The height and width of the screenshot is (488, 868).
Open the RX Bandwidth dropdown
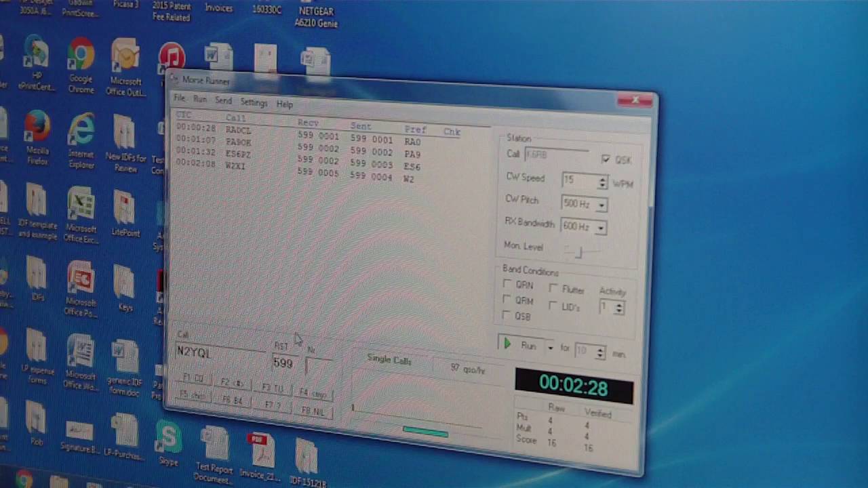tap(600, 228)
